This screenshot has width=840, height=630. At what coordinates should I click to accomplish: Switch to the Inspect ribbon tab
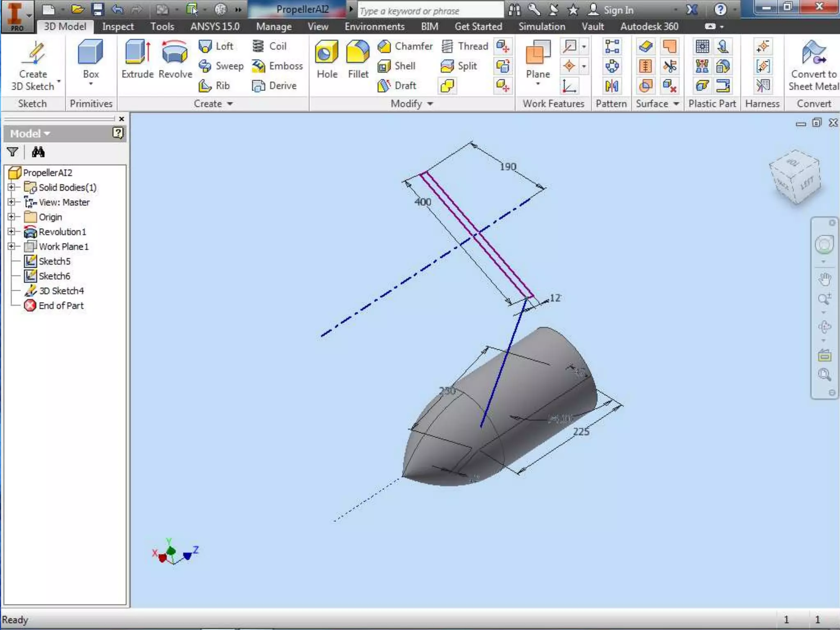(118, 27)
